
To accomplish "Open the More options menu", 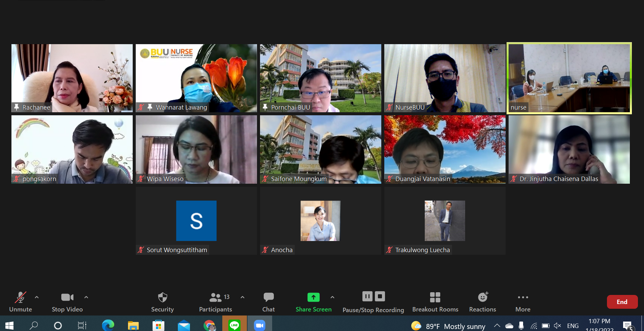I will coord(523,302).
